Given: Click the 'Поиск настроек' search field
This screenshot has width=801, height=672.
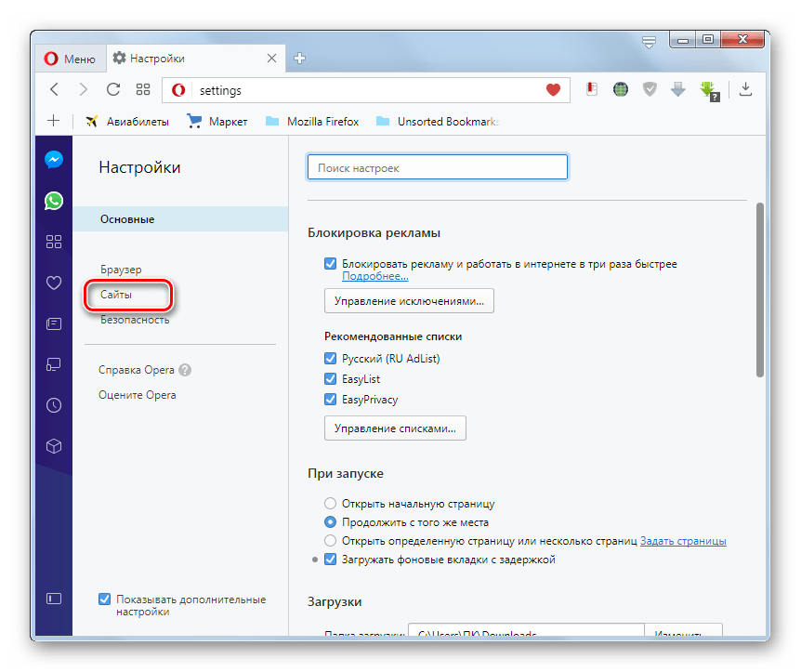Looking at the screenshot, I should (437, 167).
